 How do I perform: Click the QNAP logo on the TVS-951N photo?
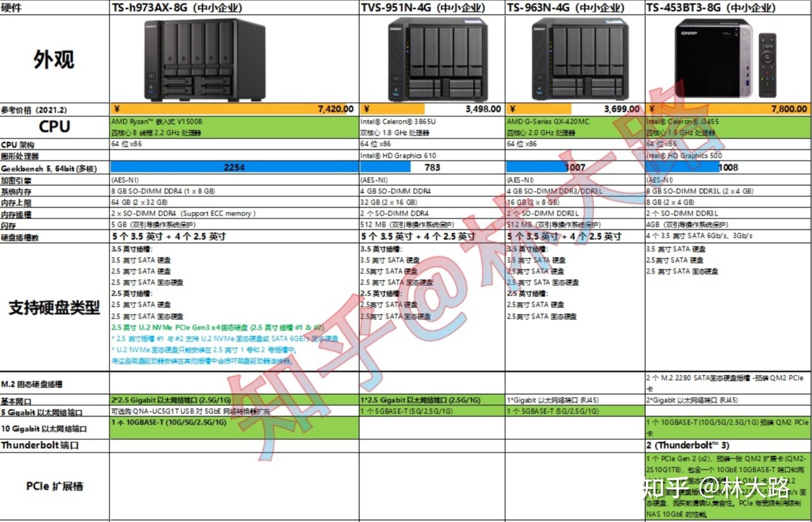click(x=396, y=29)
